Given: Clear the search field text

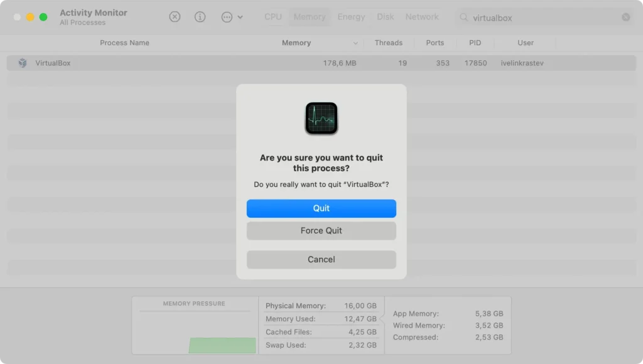Looking at the screenshot, I should pyautogui.click(x=626, y=17).
